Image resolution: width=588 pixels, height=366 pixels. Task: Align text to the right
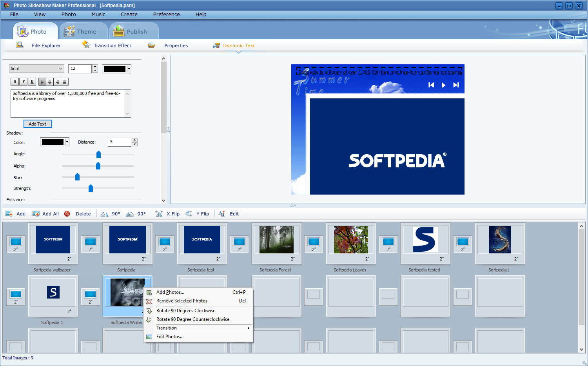coord(57,82)
